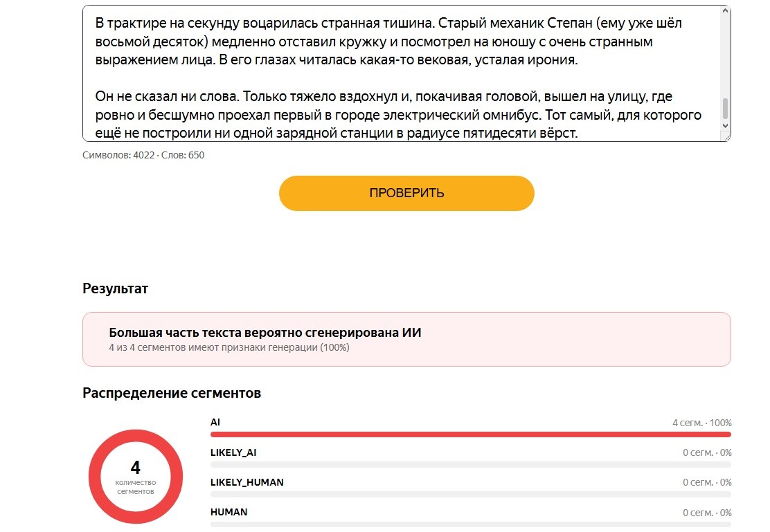Screen dimensions: 770x532
Task: Click the 'Символов: 4022 · Слов: 650' counter
Action: click(143, 155)
